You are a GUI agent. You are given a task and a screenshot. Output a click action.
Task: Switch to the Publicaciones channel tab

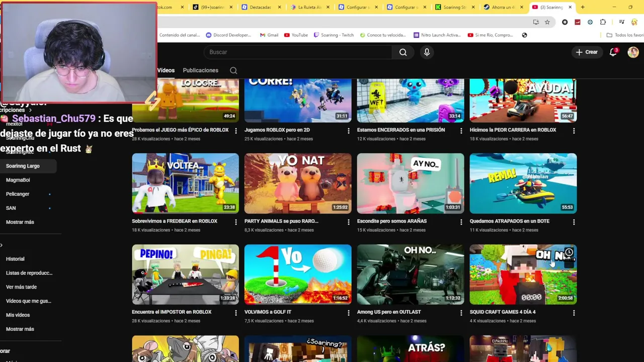point(200,70)
